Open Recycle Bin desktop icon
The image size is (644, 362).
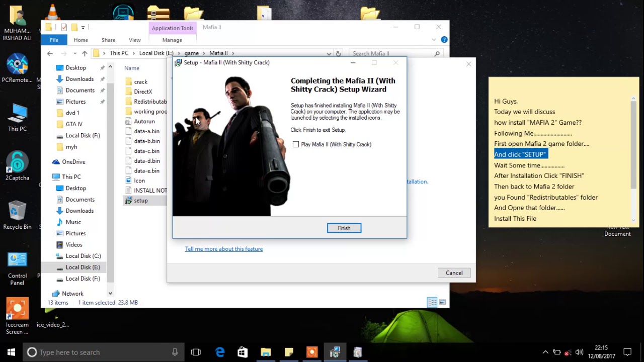point(17,214)
